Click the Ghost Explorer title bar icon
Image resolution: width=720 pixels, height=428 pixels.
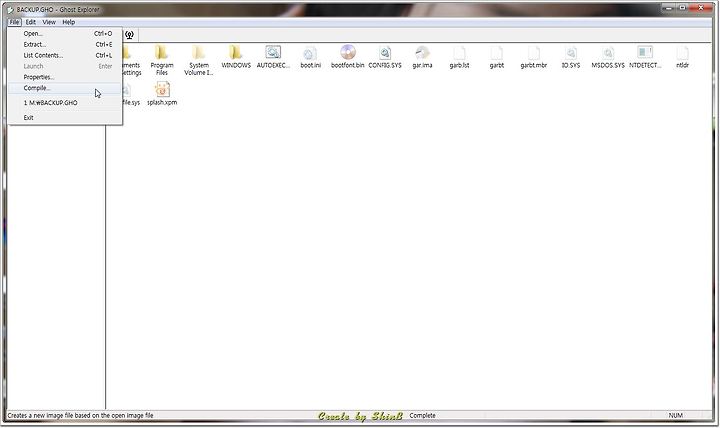click(x=10, y=9)
